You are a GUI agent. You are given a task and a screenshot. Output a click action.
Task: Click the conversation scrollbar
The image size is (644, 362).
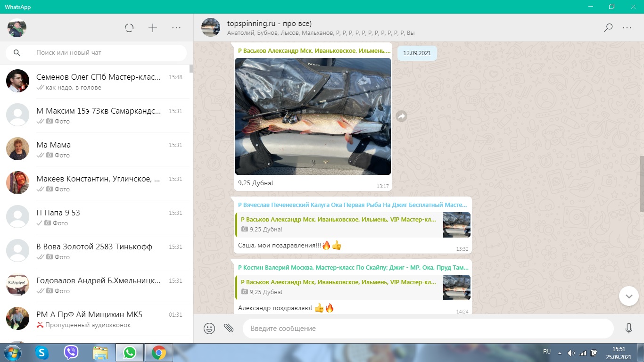pos(642,184)
